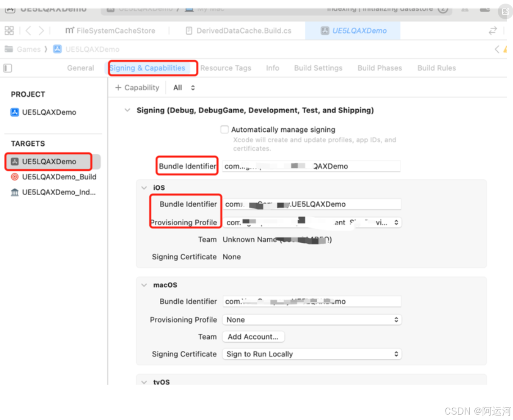Click the iOS Team Unknown Name value
Screen dimensions: 513x420
coord(277,240)
